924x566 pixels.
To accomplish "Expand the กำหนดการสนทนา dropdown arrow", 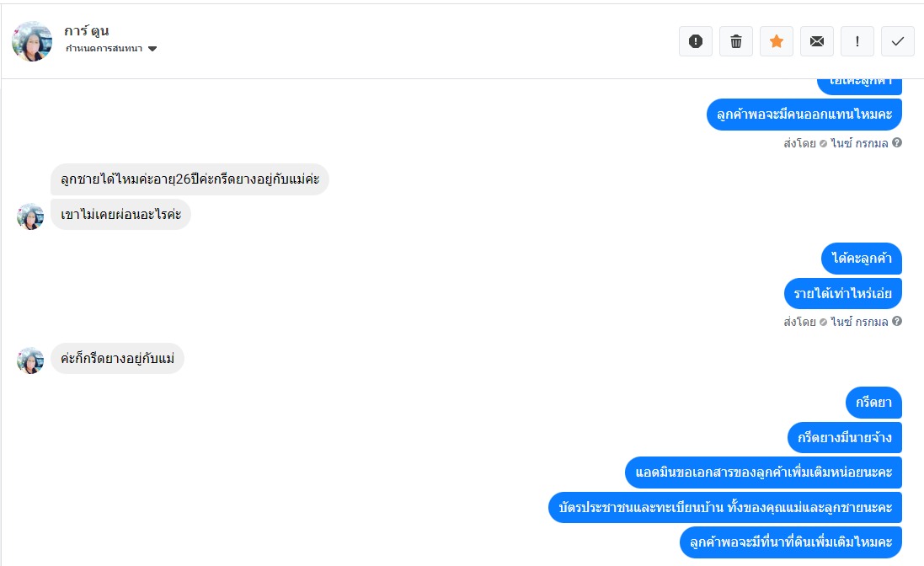I will [152, 49].
